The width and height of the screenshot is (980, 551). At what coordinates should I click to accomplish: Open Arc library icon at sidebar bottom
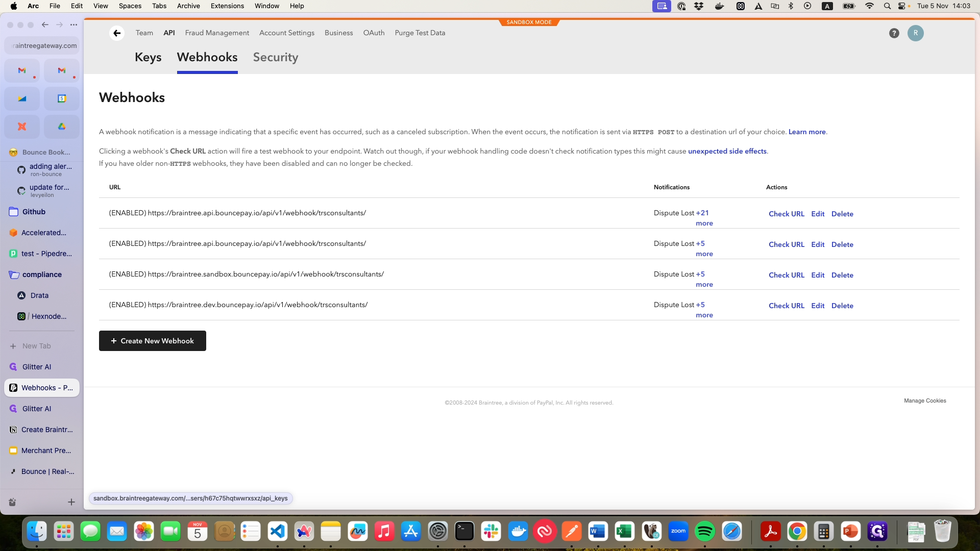click(13, 502)
